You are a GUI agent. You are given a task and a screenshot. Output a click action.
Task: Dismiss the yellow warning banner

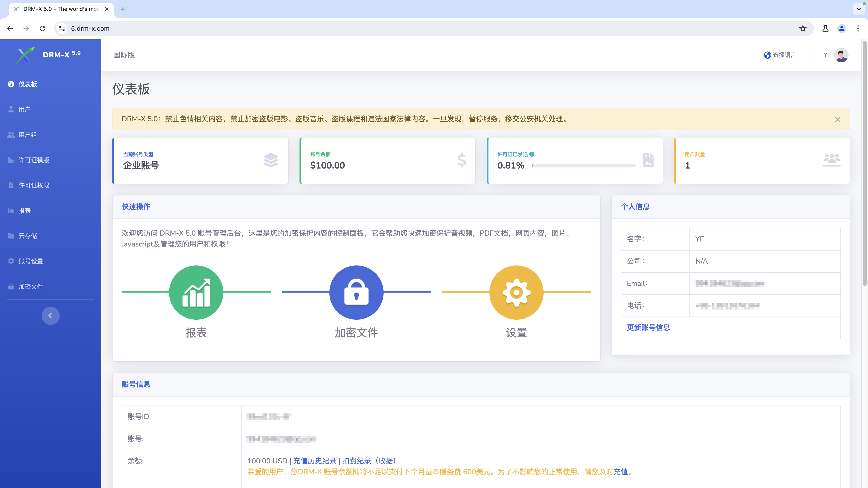(837, 120)
